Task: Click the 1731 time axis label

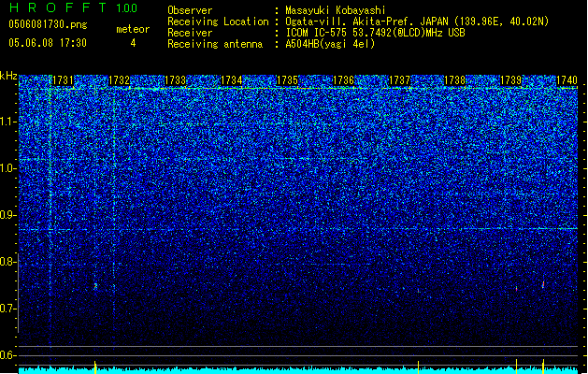Action: [x=63, y=80]
